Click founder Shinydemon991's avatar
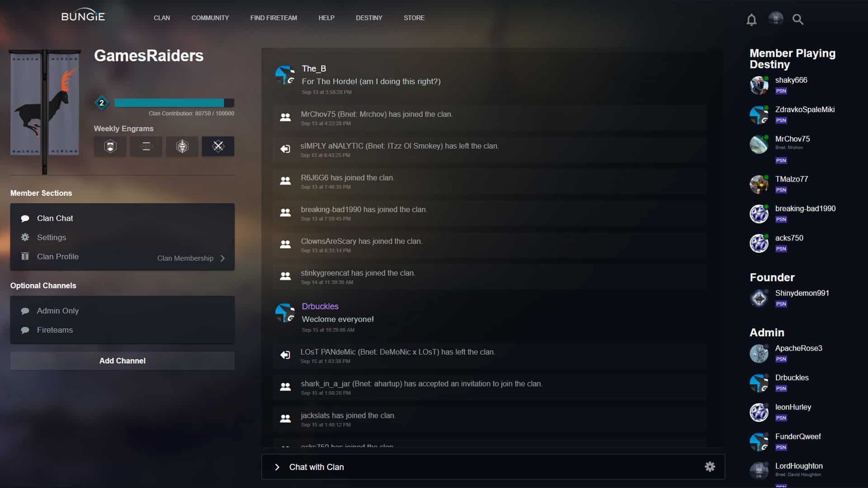 click(759, 298)
